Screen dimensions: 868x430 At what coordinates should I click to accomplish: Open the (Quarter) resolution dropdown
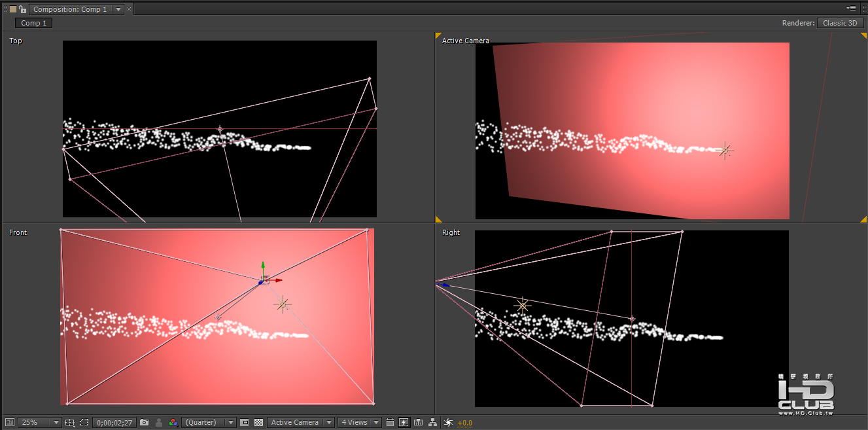[209, 423]
